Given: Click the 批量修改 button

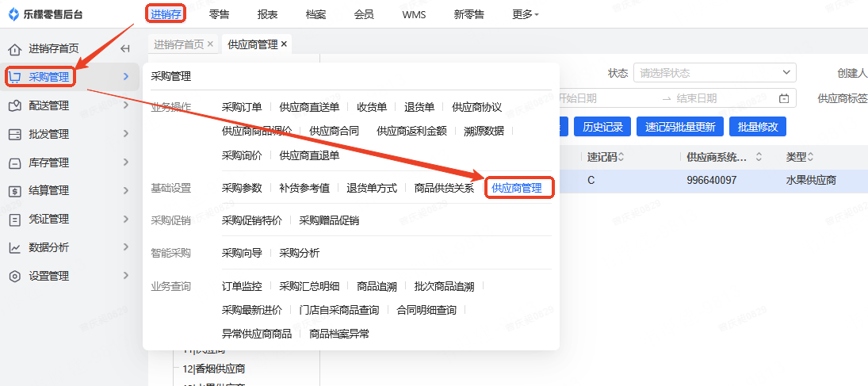Looking at the screenshot, I should tap(758, 127).
